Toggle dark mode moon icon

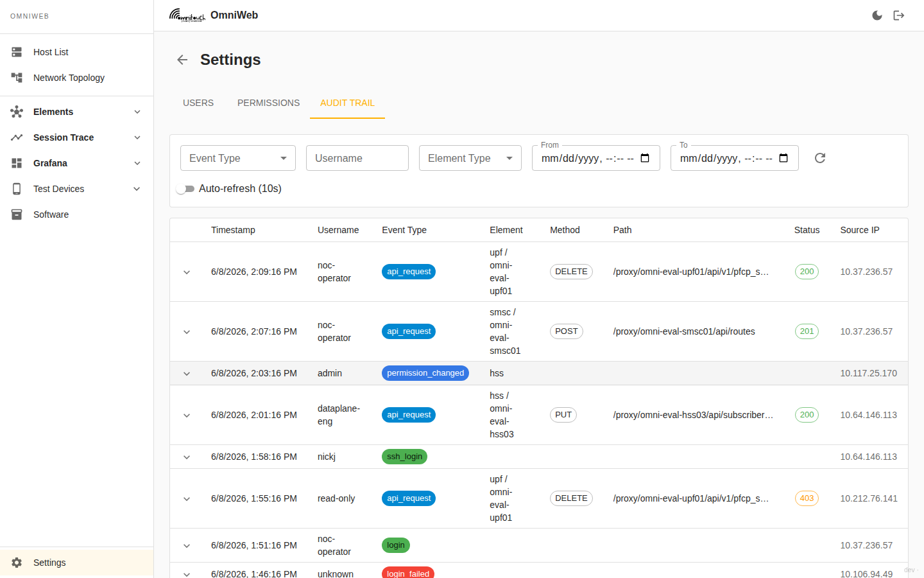877,15
